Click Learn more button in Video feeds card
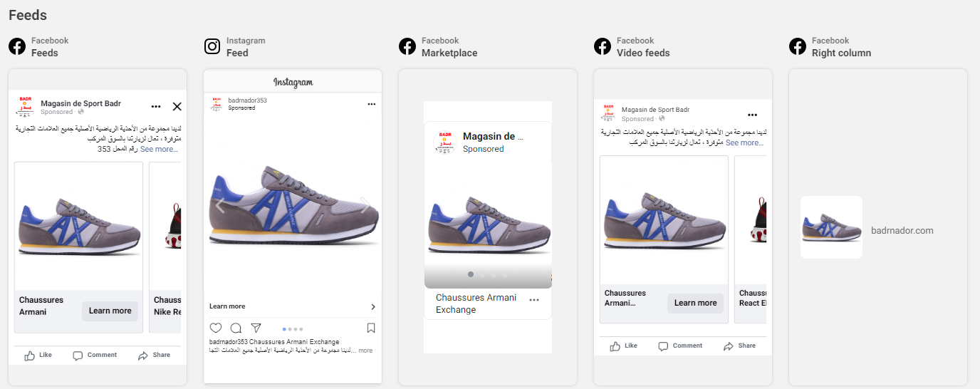Screen dimensions: 980x389 tap(695, 304)
